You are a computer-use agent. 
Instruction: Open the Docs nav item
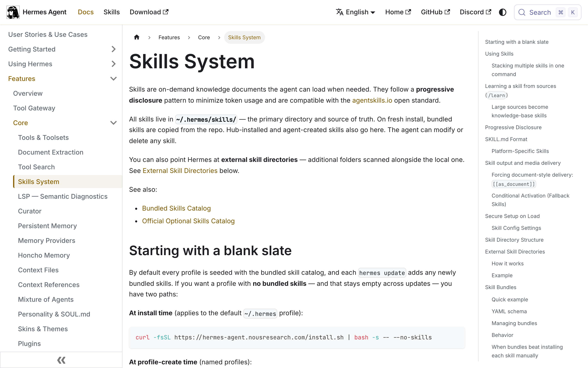(86, 12)
